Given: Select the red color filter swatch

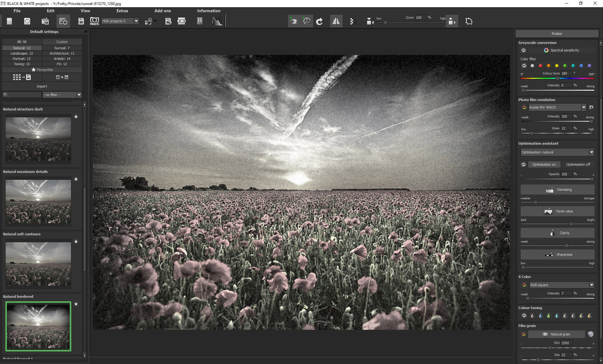Looking at the screenshot, I should pos(541,66).
